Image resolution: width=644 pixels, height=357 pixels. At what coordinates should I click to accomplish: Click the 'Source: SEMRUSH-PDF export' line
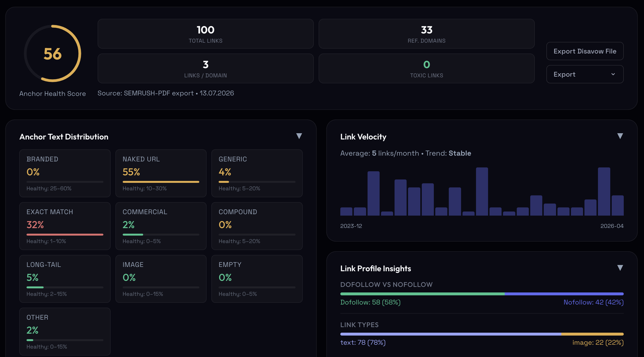click(x=166, y=93)
